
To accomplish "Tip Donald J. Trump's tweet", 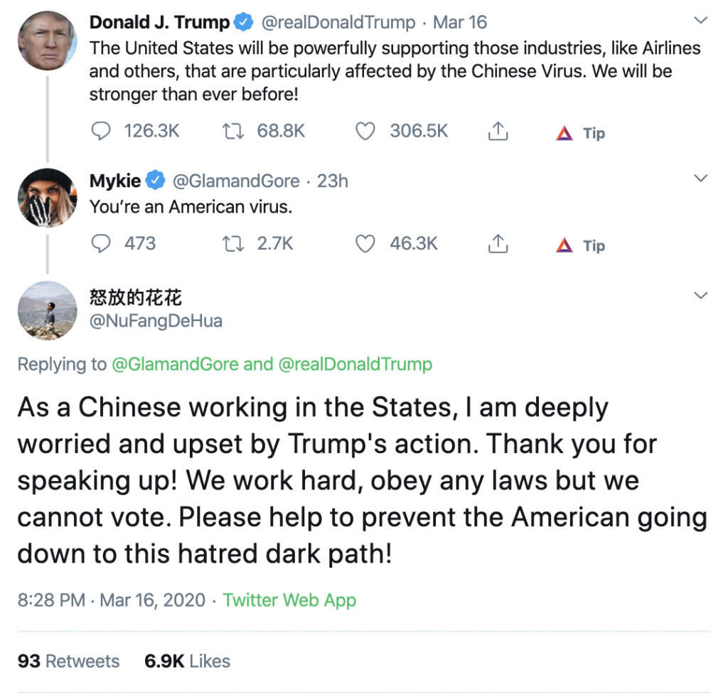I will point(581,133).
